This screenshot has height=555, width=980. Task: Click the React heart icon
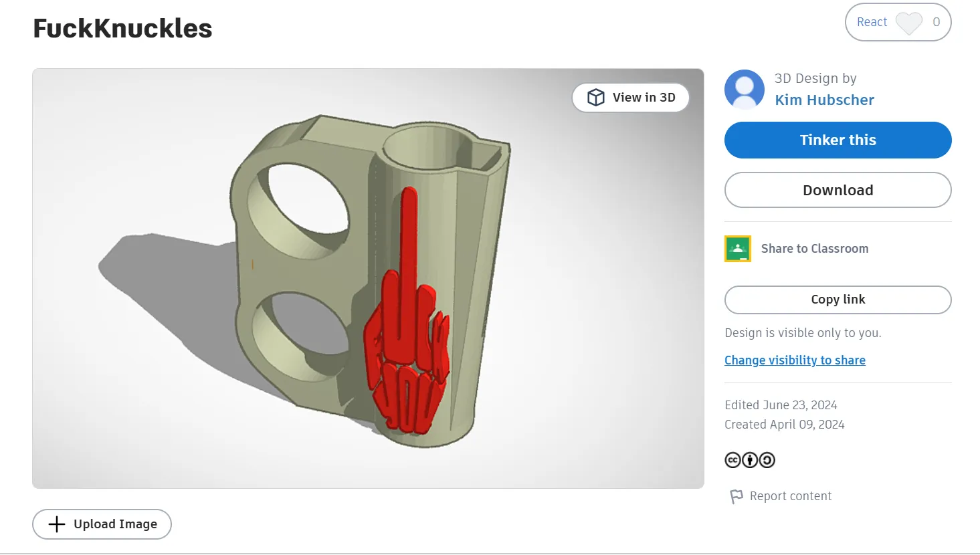point(908,23)
